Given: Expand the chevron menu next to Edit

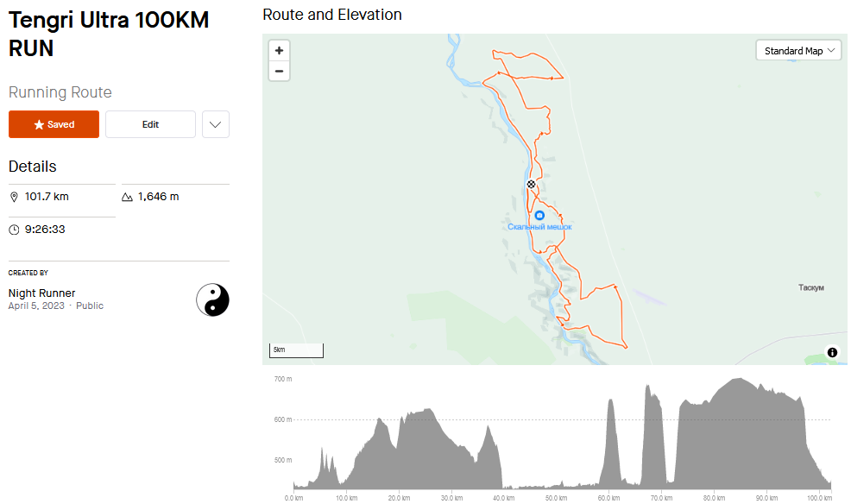Looking at the screenshot, I should coord(215,123).
